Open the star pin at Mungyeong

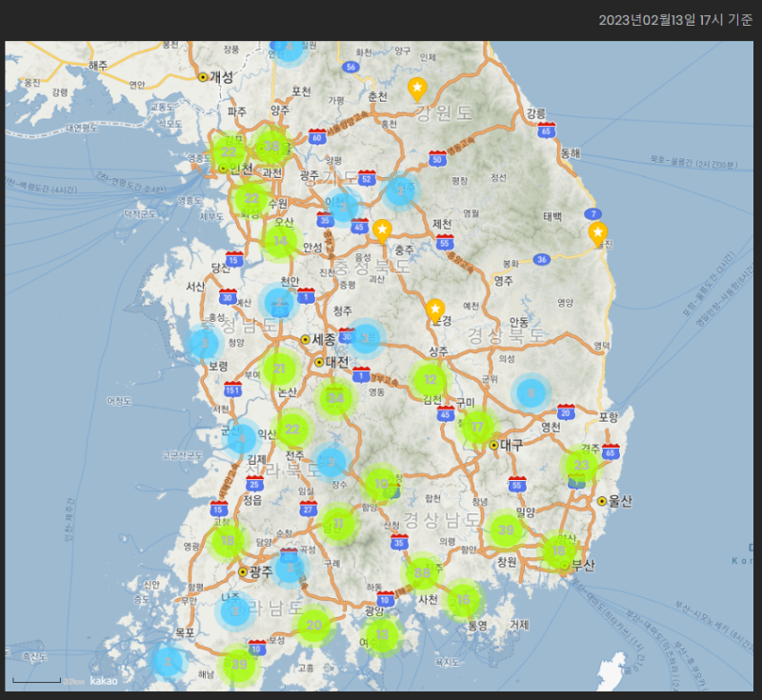click(435, 310)
